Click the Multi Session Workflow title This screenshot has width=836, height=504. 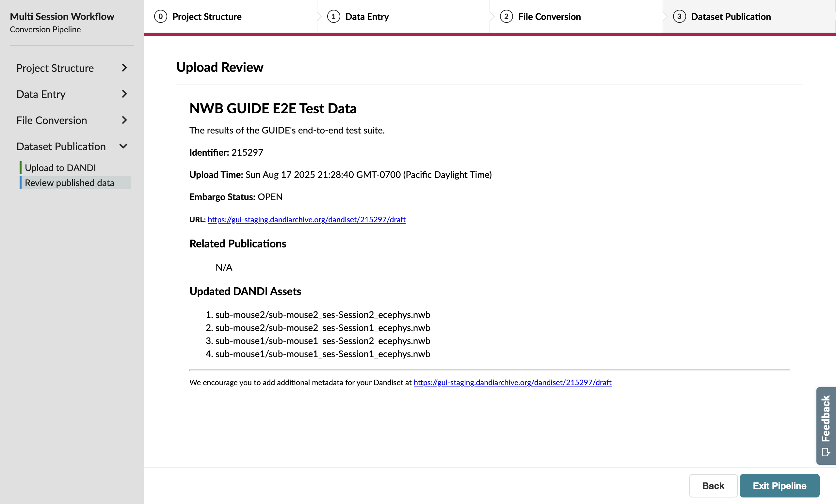(x=62, y=16)
